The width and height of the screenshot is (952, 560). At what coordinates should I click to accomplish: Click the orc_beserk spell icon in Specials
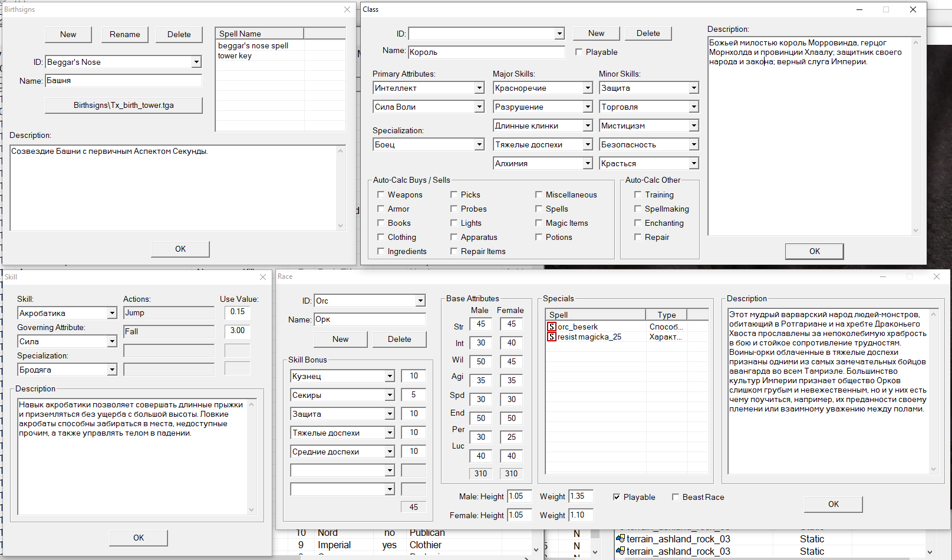coord(552,327)
